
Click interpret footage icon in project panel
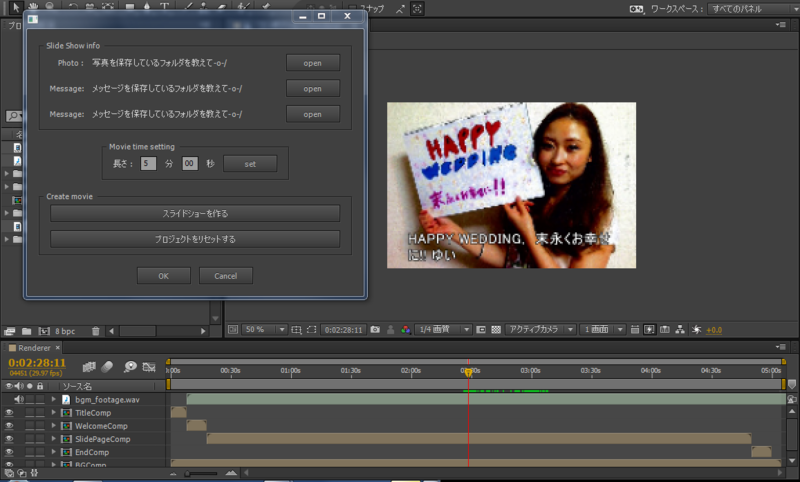10,331
